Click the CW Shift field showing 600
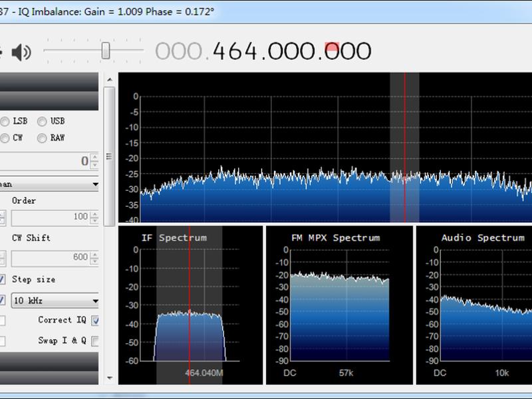The height and width of the screenshot is (399, 532). [51, 258]
